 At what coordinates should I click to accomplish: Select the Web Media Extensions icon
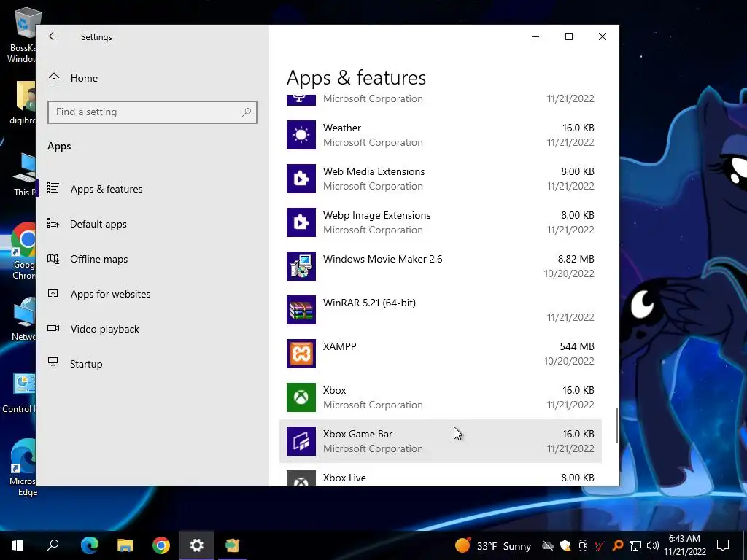pos(301,179)
